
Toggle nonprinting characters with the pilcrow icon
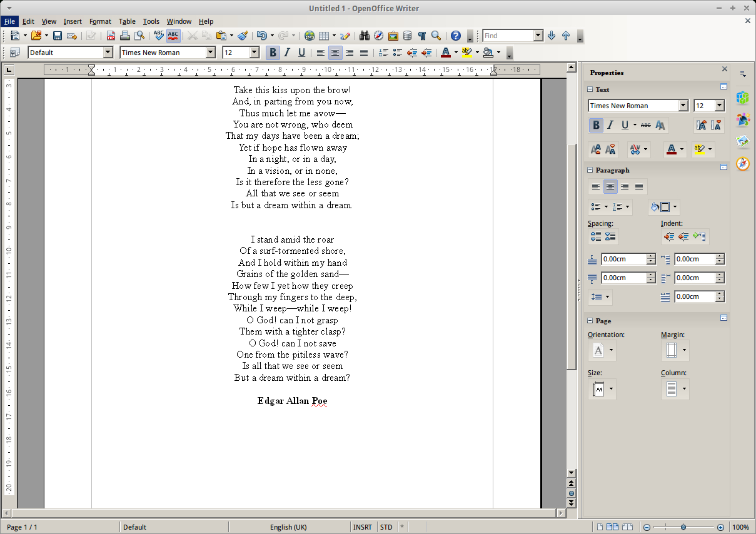421,36
